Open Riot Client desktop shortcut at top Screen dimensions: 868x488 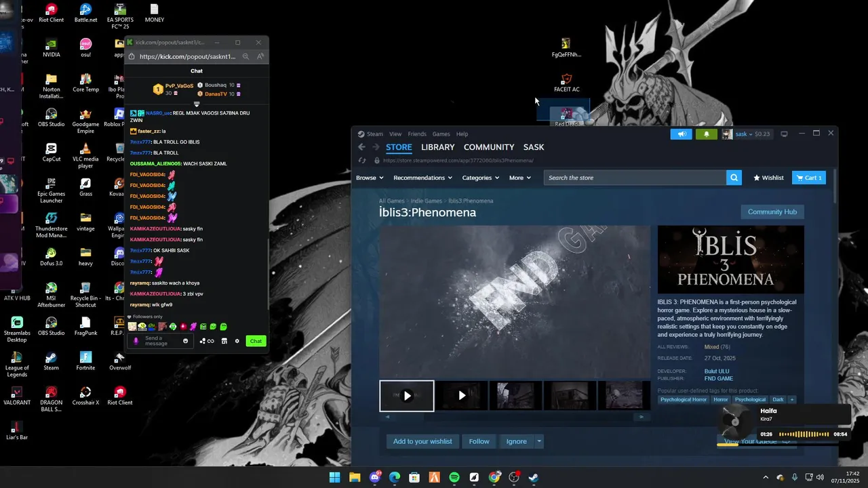point(51,13)
